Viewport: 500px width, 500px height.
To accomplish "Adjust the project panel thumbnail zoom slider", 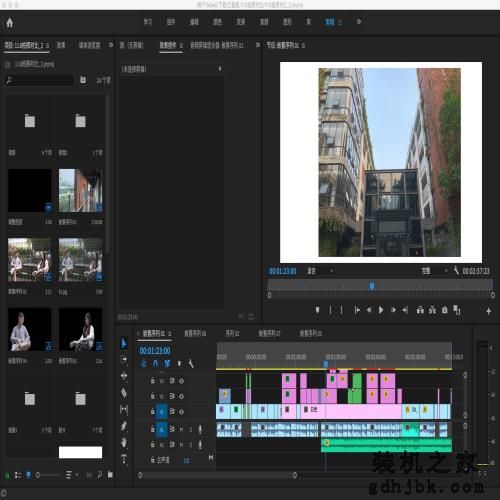I will coord(48,475).
